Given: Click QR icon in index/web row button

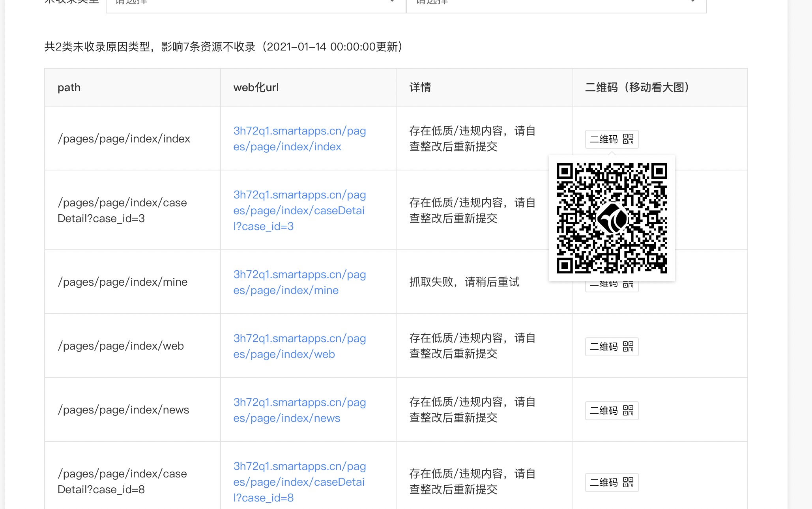Looking at the screenshot, I should 628,346.
